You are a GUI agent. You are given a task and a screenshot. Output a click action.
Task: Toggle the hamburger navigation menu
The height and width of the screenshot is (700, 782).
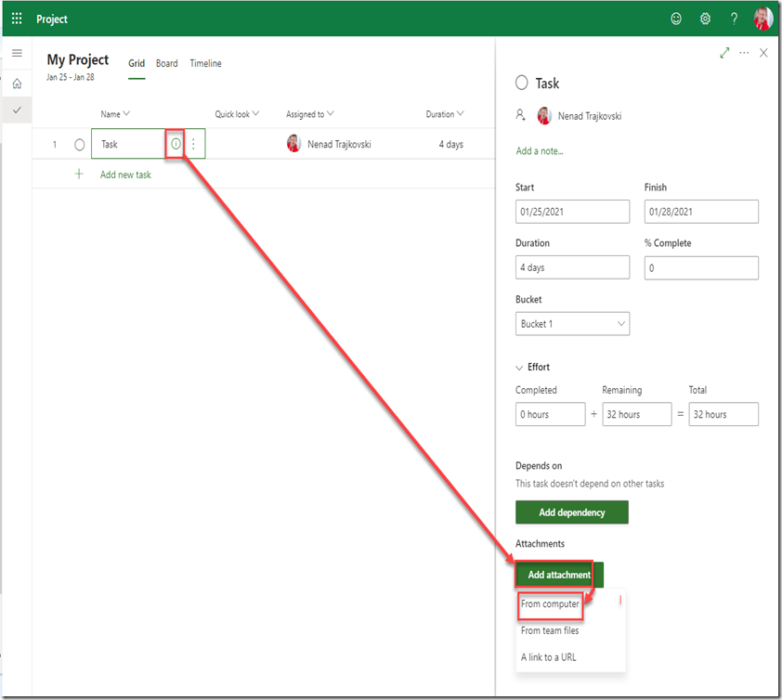coord(17,54)
